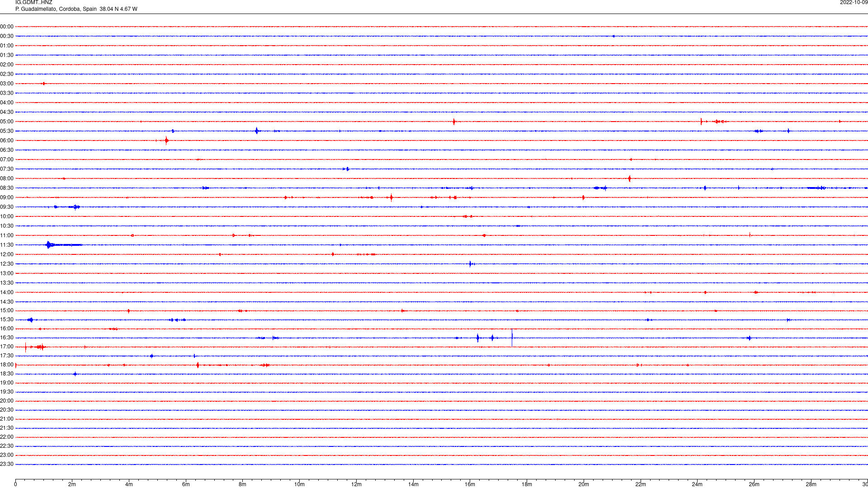868x488 pixels.
Task: Pick the 01:00 time label
Action: tap(7, 46)
